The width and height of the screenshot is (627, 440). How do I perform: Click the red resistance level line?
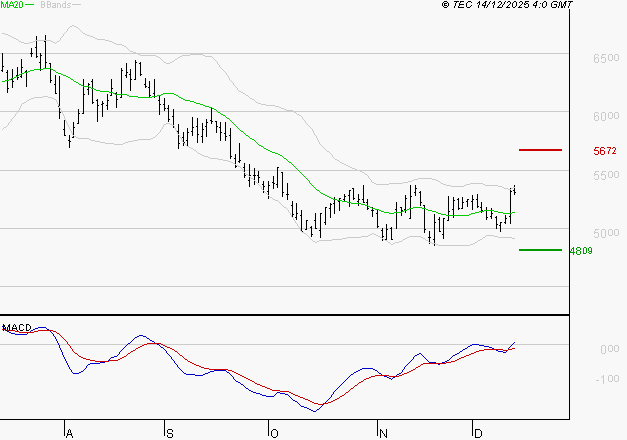point(540,150)
